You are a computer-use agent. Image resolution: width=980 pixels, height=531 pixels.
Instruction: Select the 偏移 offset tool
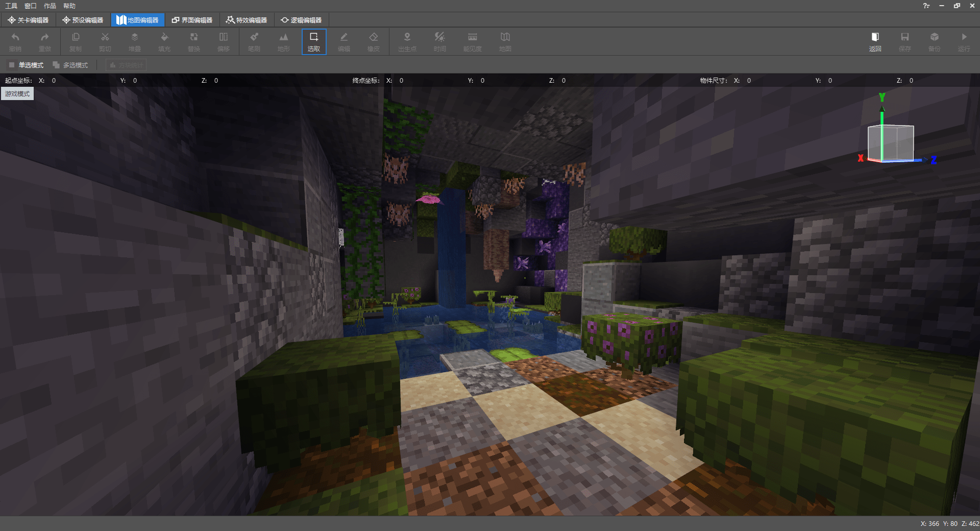pos(224,41)
